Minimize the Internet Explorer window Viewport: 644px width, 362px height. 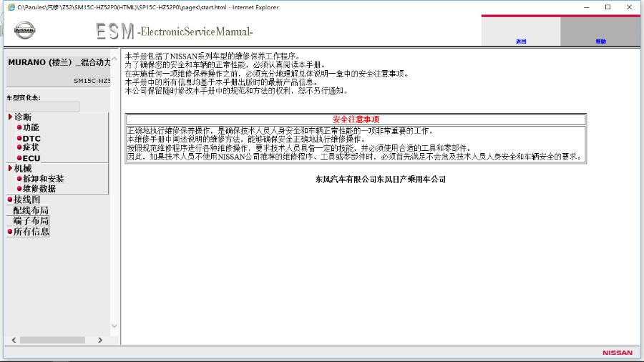587,7
